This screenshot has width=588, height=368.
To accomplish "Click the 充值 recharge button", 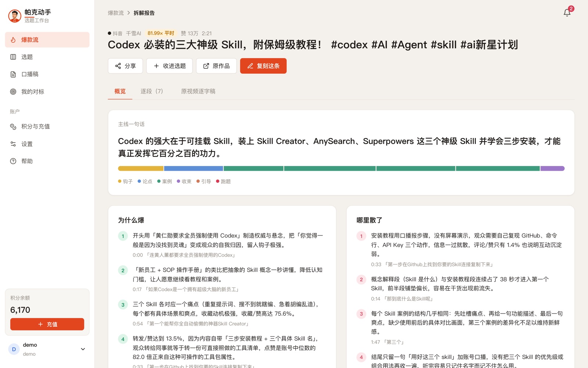I will pos(47,324).
